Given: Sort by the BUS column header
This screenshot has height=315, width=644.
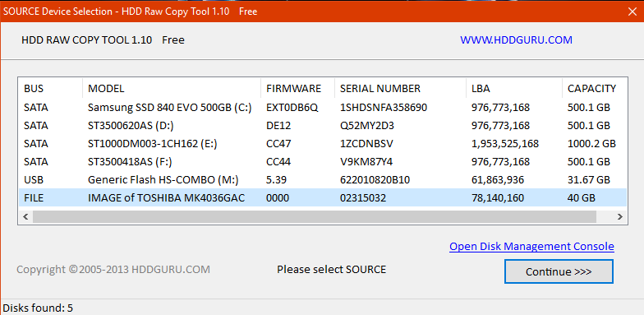Looking at the screenshot, I should (51, 89).
